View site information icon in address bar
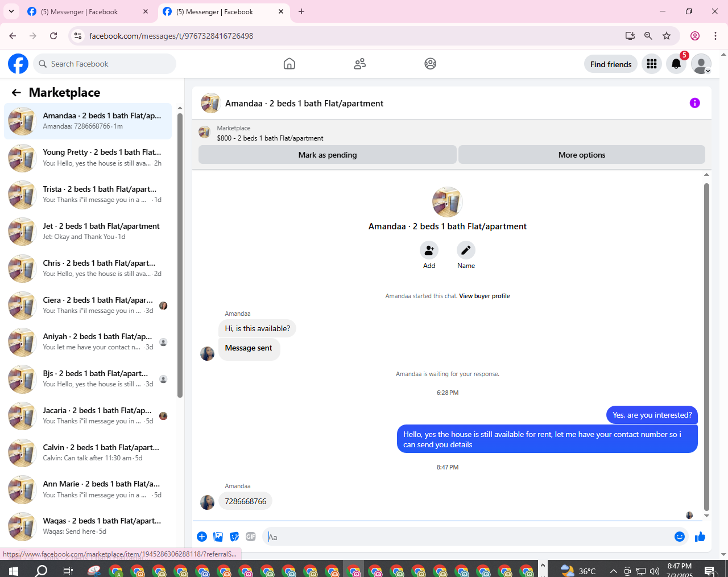This screenshot has height=577, width=728. point(78,36)
